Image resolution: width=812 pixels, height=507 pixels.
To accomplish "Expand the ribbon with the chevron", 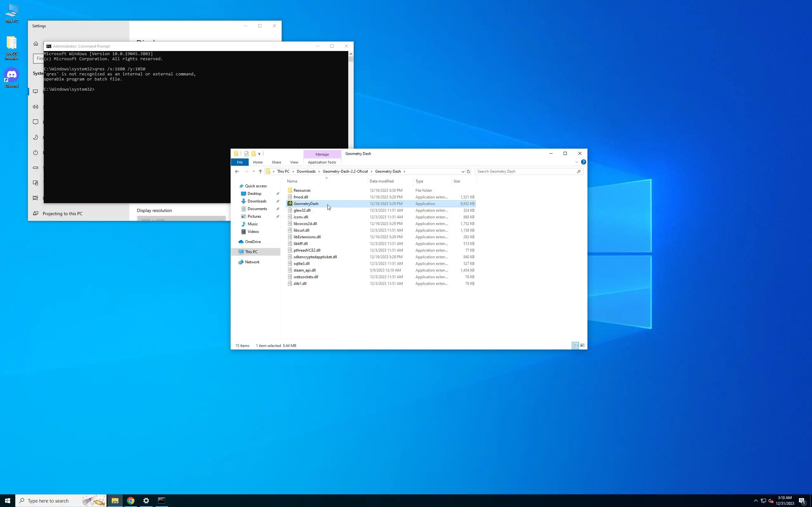I will tap(576, 162).
